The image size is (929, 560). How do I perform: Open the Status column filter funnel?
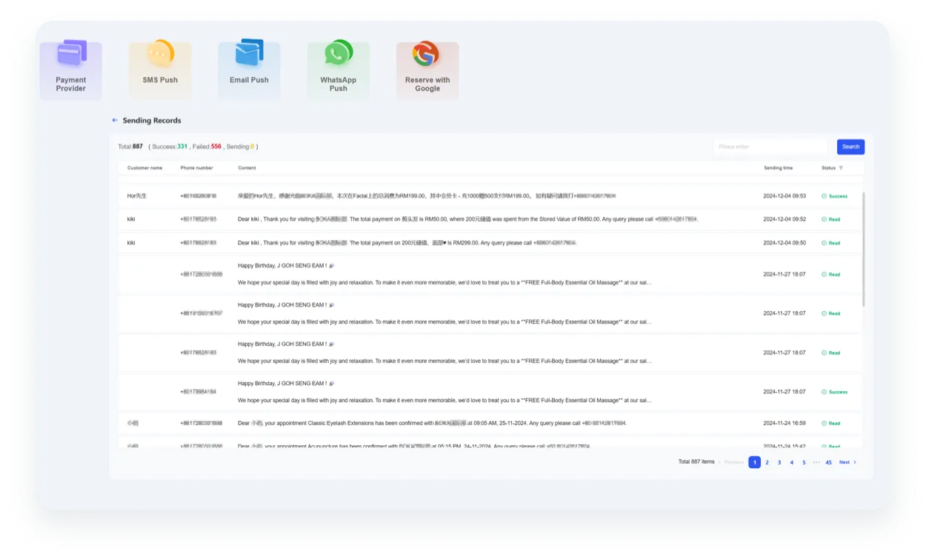point(841,168)
